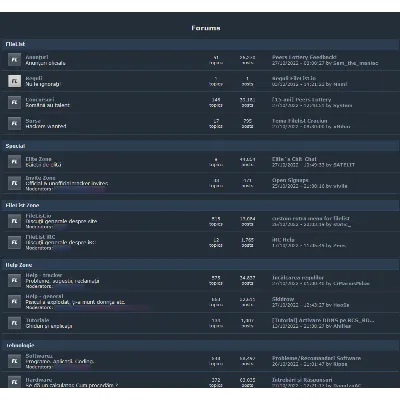The height and width of the screenshot is (400, 400).
Task: Open the Tutoriale forum
Action: 37,320
